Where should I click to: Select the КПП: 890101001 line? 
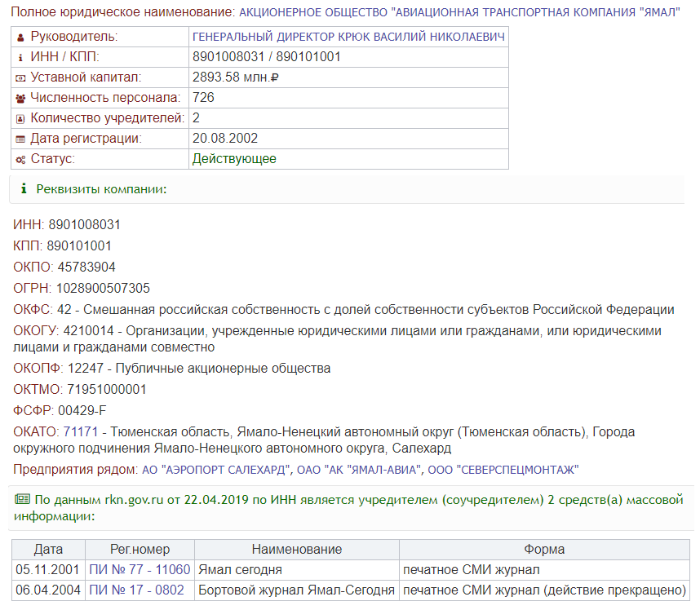(63, 245)
